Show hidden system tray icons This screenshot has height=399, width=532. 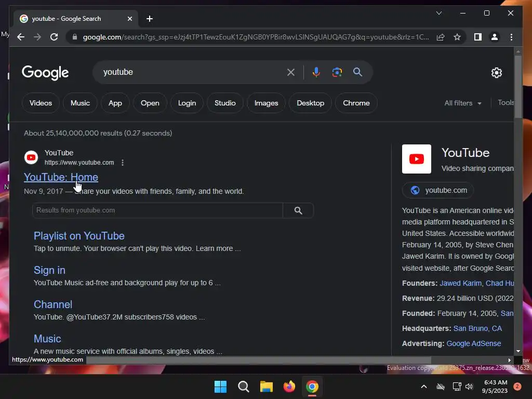424,387
